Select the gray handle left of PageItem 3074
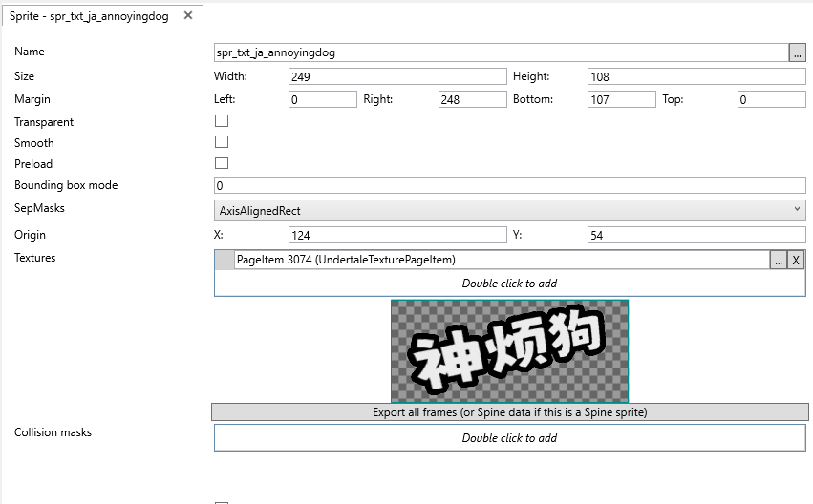This screenshot has width=813, height=504. pos(225,260)
